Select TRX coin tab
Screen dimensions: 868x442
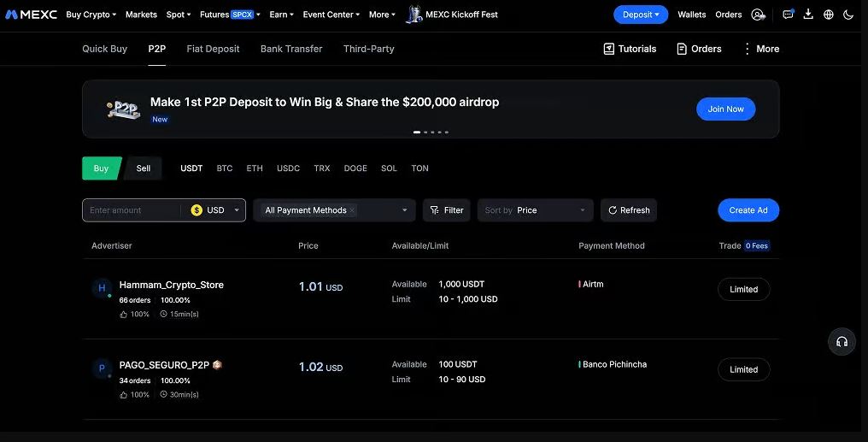321,168
